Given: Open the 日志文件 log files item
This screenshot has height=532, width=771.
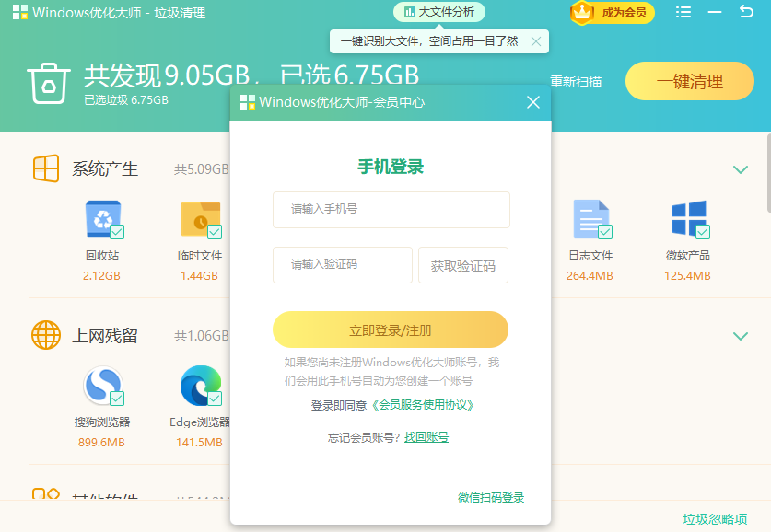Looking at the screenshot, I should tap(592, 219).
